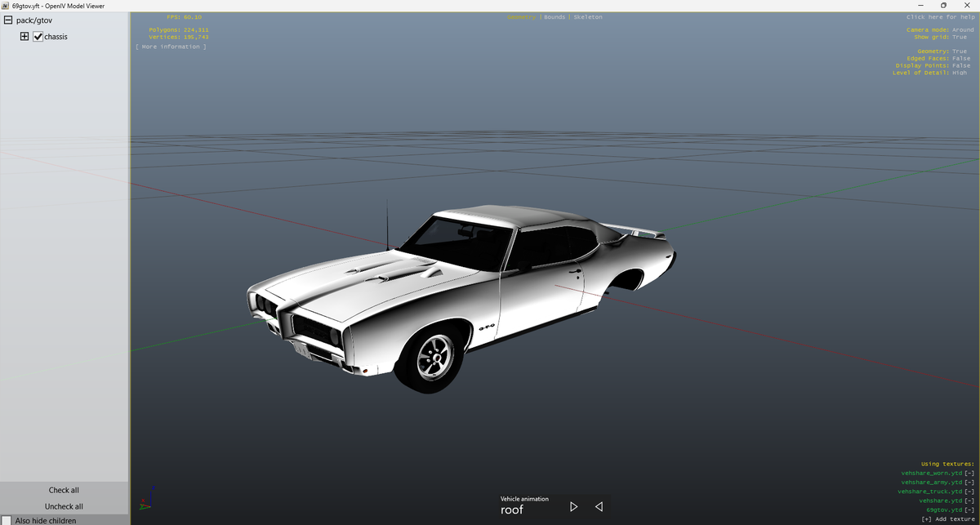Toggle Camera mode Around value
This screenshot has height=525, width=980.
pos(963,29)
